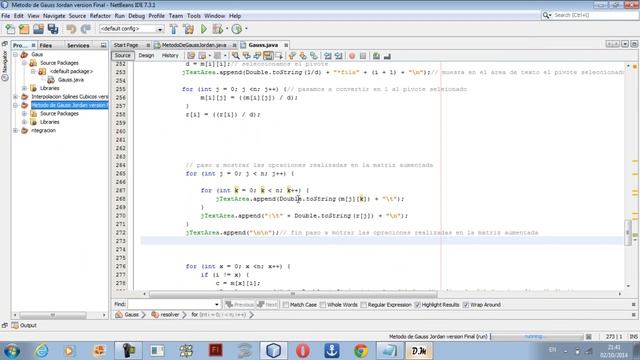This screenshot has width=640, height=360.
Task: Run the project with the green play icon
Action: [x=204, y=29]
